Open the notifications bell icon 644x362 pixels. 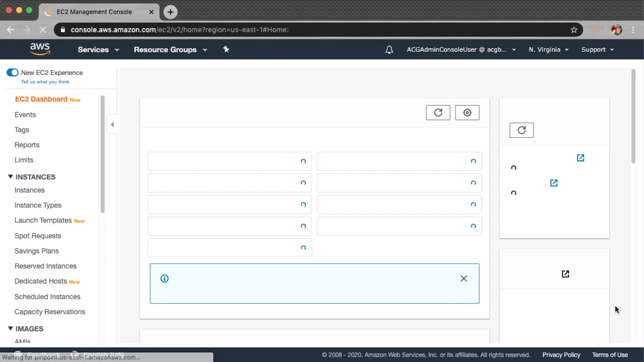point(389,50)
